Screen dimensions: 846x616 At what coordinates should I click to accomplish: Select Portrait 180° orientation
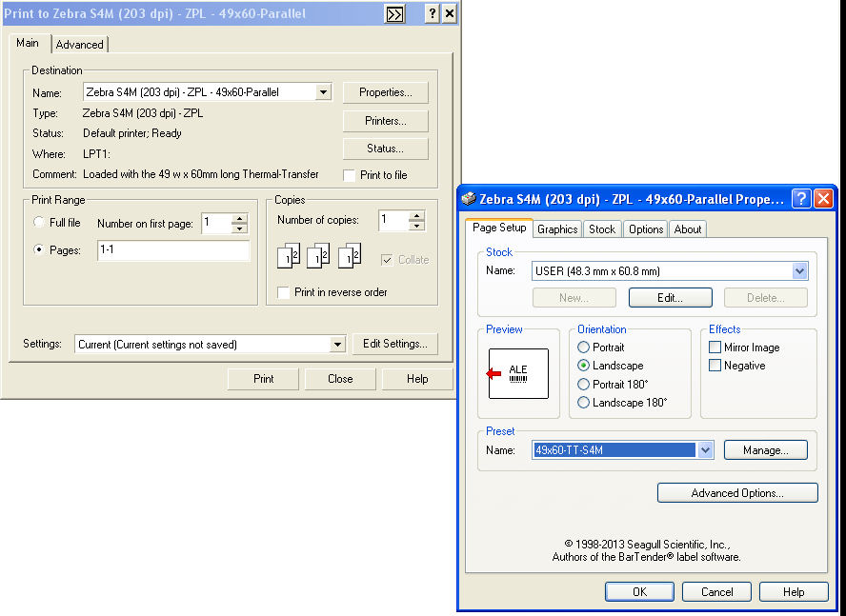(583, 385)
